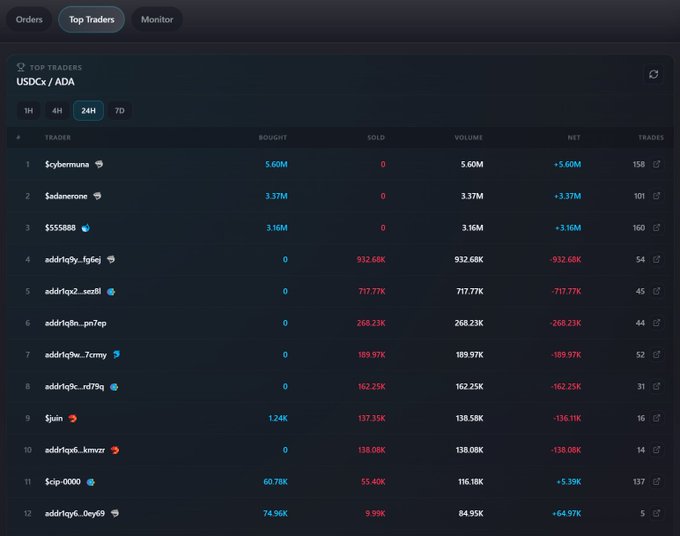Image resolution: width=680 pixels, height=536 pixels.
Task: Click net value +5.60M
Action: [x=567, y=164]
